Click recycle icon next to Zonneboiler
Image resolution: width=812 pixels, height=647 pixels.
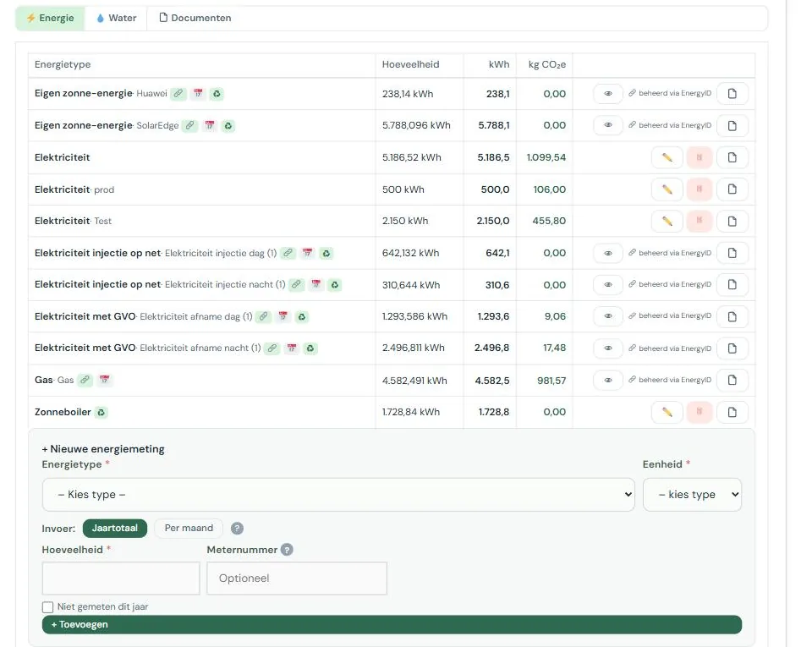click(x=101, y=412)
